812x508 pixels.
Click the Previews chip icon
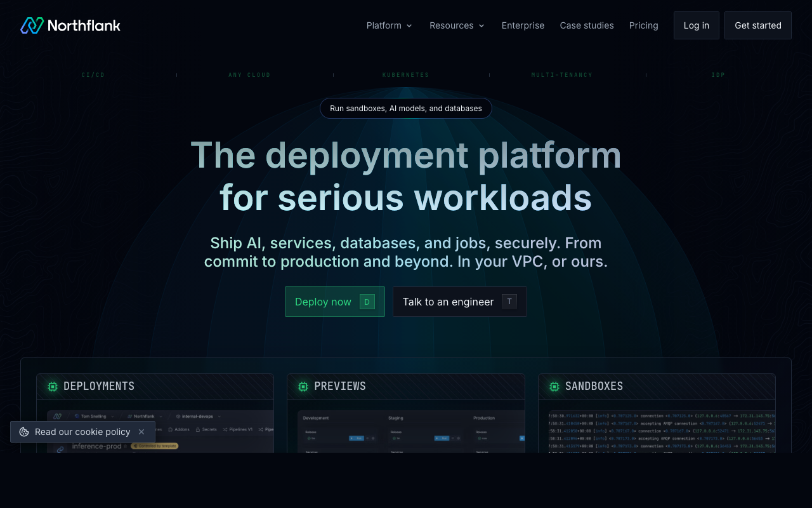click(303, 386)
